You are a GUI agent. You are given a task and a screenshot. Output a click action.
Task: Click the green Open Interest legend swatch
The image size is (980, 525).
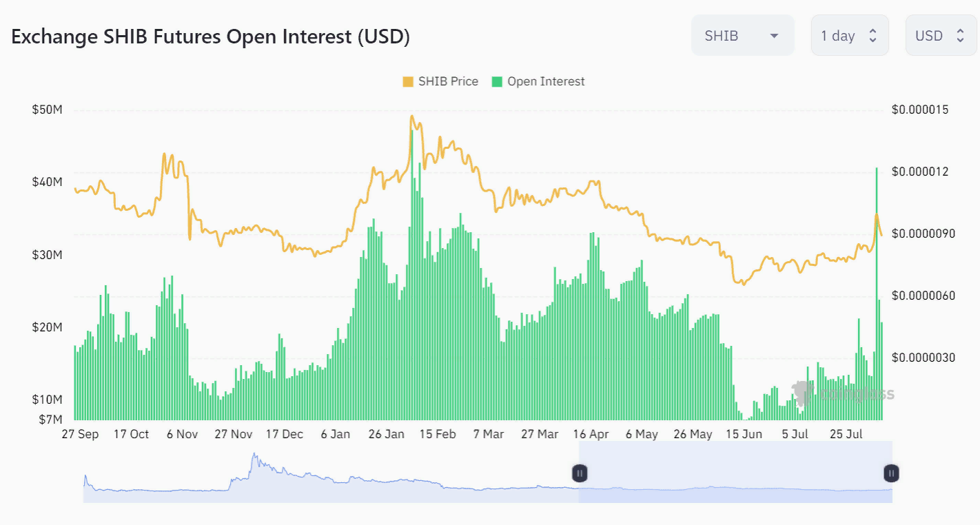pos(497,81)
